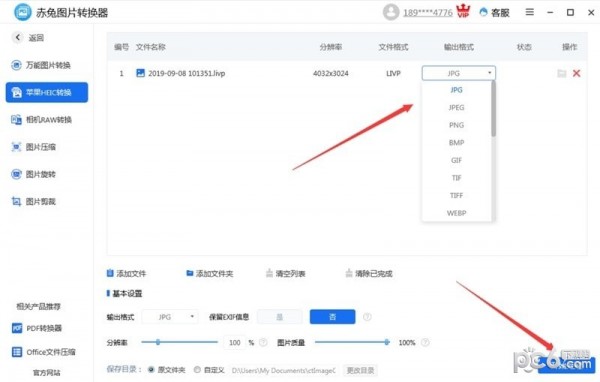This screenshot has height=382, width=600.
Task: Click 添加文件夹 to add a folder
Action: coord(210,273)
